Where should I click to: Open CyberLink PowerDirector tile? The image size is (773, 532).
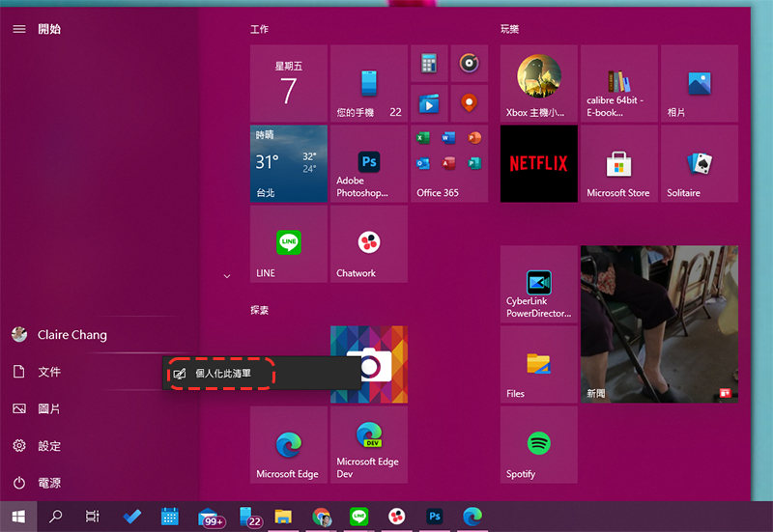(538, 284)
